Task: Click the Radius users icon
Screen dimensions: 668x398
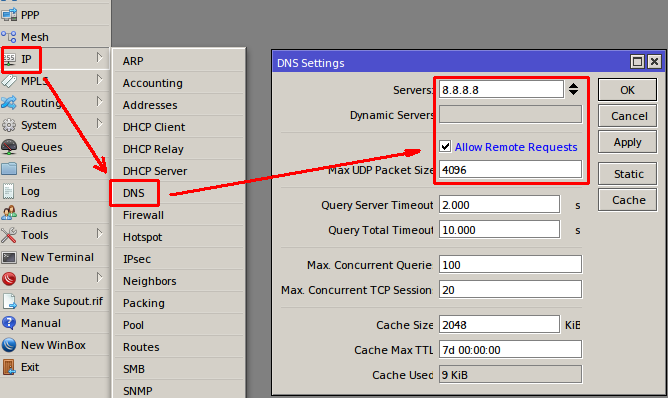Action: (9, 213)
